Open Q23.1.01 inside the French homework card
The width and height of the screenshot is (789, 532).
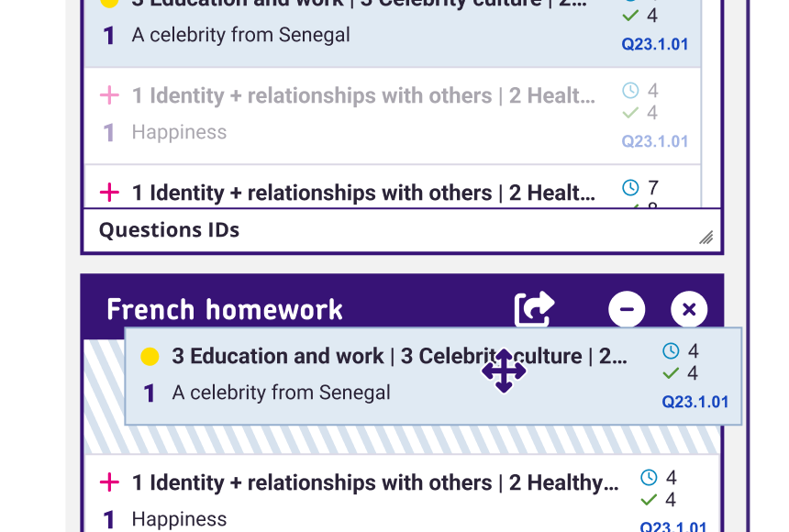[695, 401]
